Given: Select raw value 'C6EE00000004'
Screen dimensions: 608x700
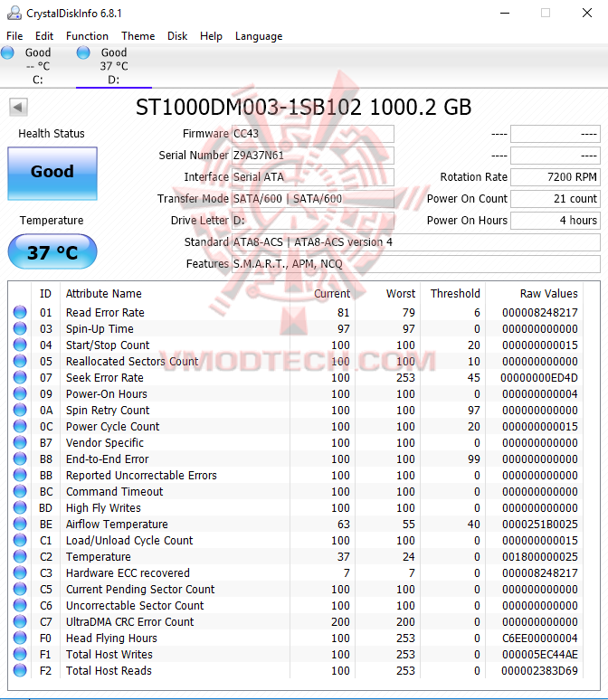Looking at the screenshot, I should pos(539,638).
